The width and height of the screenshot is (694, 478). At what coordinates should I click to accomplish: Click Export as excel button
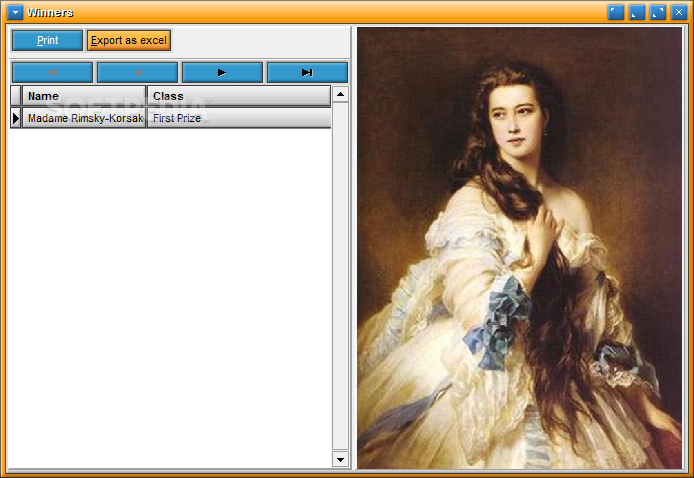129,40
